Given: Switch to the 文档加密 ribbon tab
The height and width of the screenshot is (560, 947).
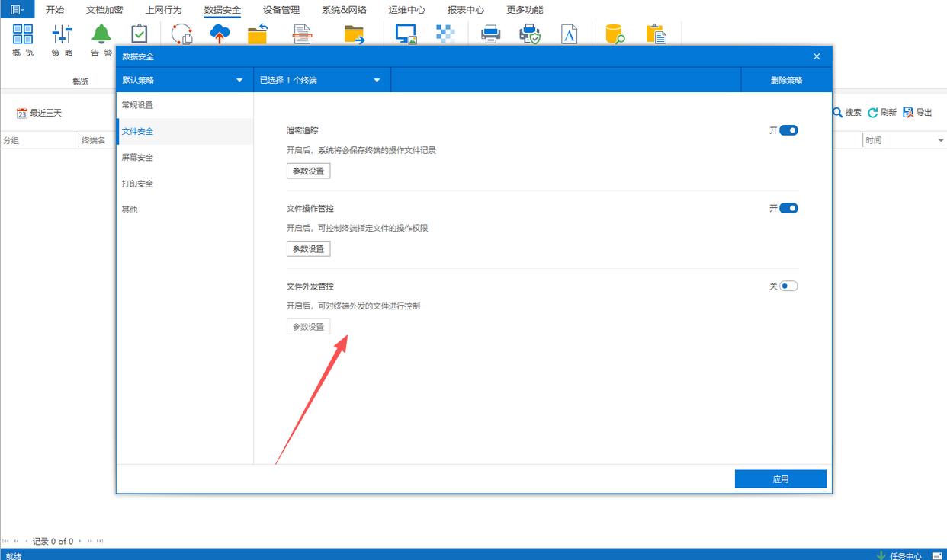Looking at the screenshot, I should pos(104,10).
